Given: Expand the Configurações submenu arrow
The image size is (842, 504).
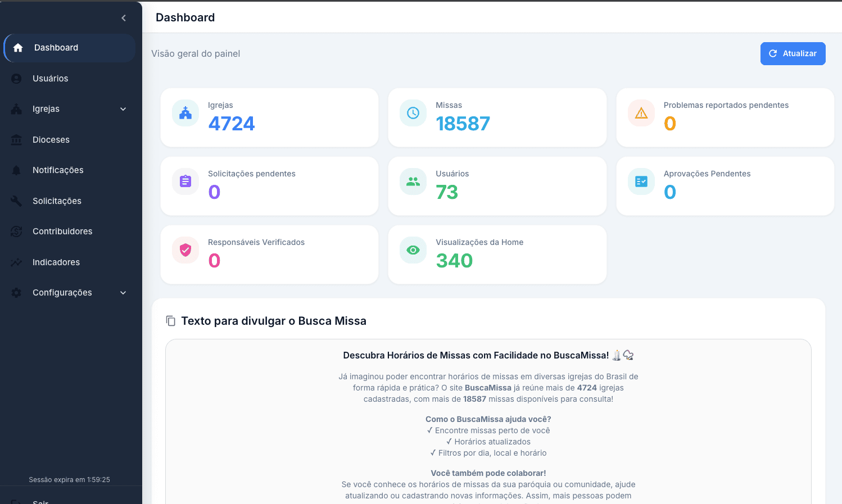Looking at the screenshot, I should tap(123, 293).
